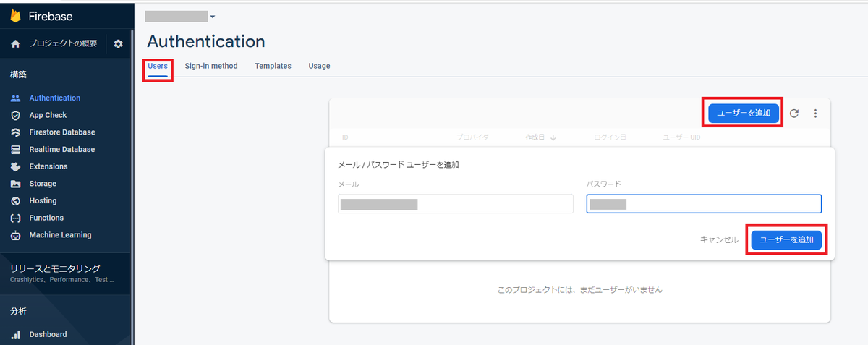868x345 pixels.
Task: Collapse the 構築 section header
Action: click(19, 74)
